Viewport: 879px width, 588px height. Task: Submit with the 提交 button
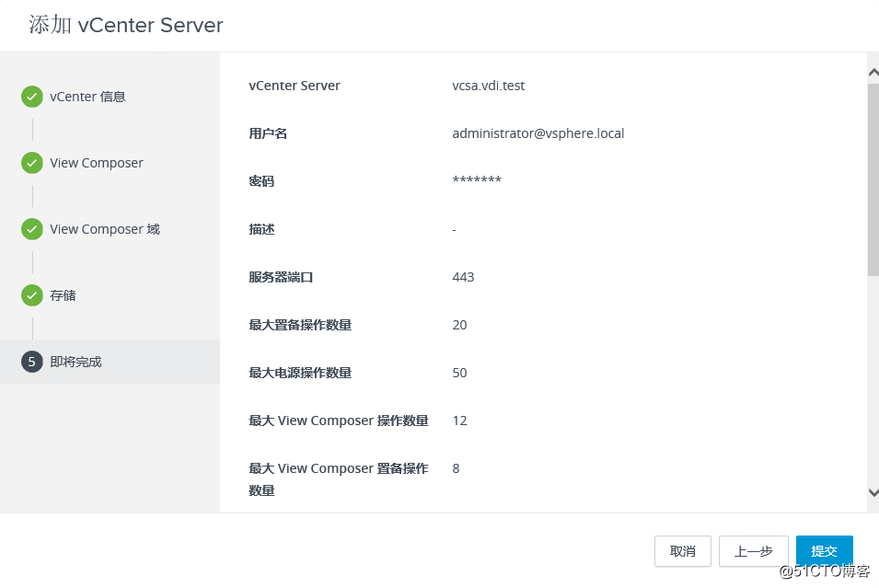824,551
